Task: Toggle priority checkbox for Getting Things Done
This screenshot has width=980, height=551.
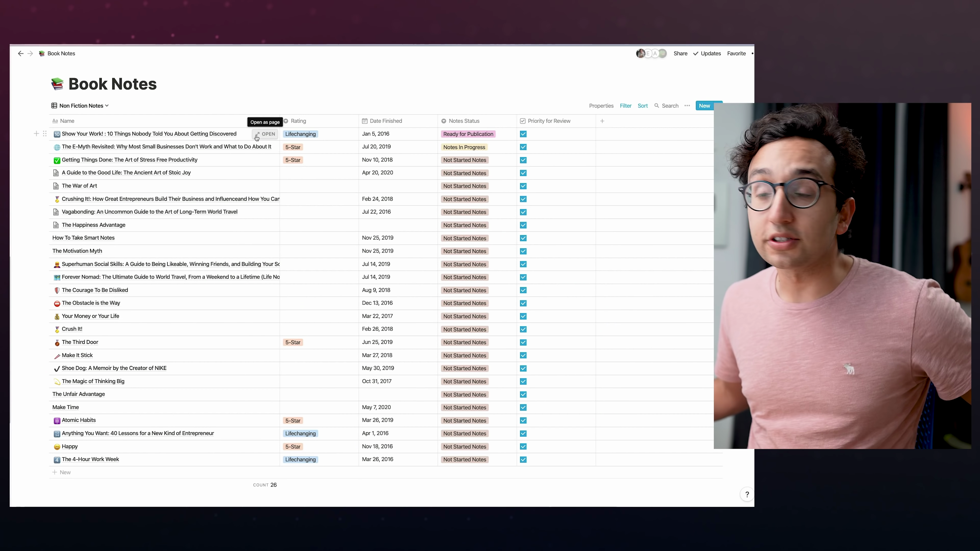Action: coord(523,160)
